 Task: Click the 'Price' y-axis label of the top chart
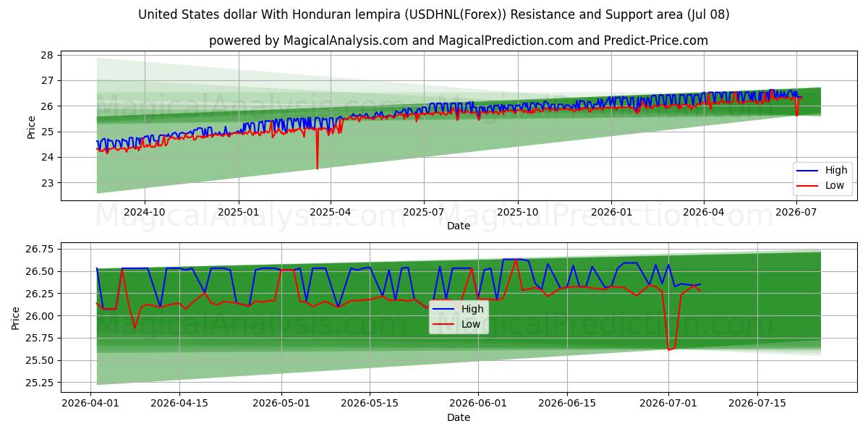pos(31,127)
